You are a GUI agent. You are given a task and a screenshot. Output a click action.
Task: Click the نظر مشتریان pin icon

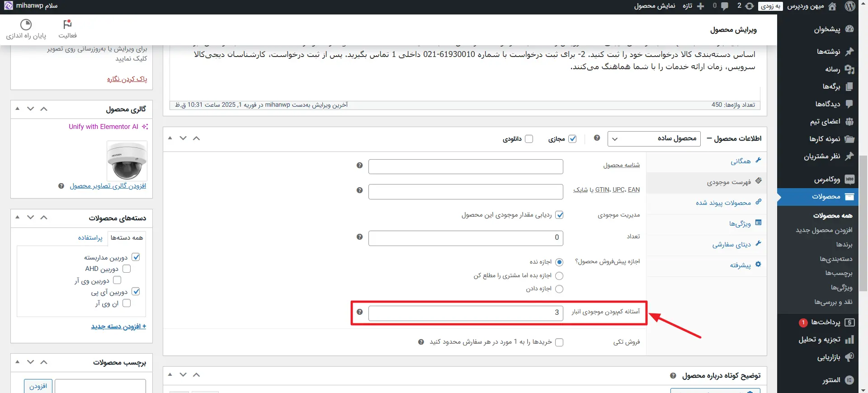click(849, 156)
